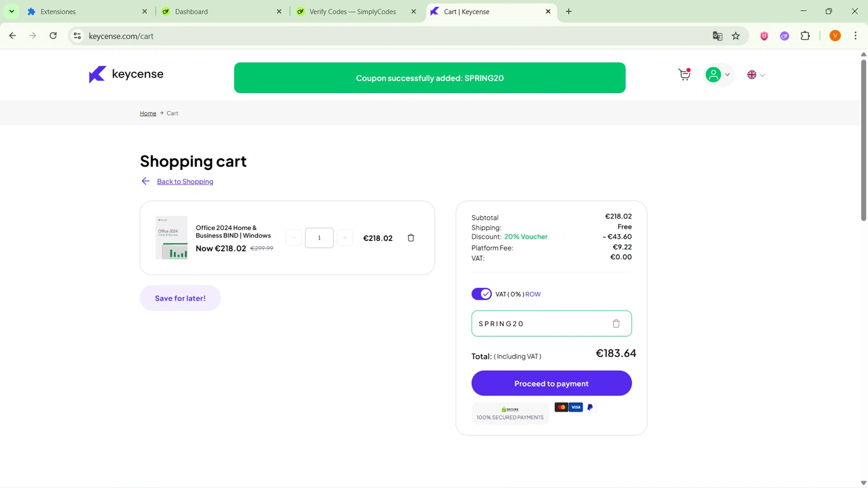Image resolution: width=868 pixels, height=488 pixels.
Task: Reload the current page
Action: click(x=53, y=36)
